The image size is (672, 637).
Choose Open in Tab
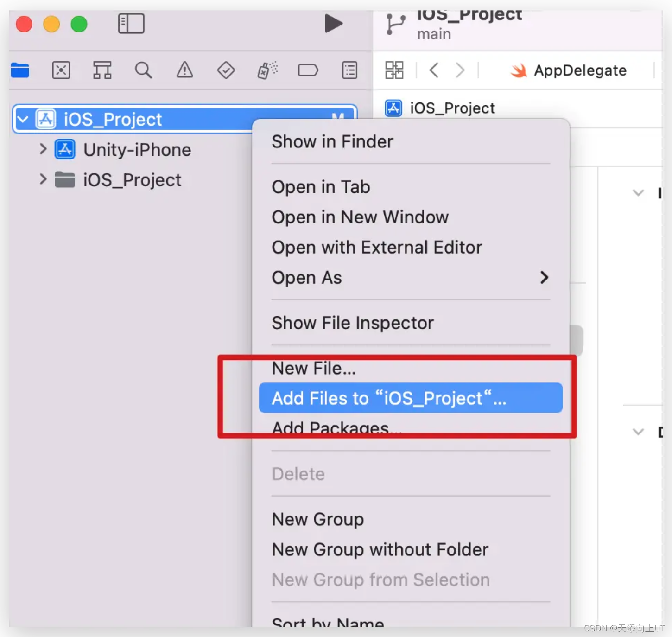coord(321,187)
